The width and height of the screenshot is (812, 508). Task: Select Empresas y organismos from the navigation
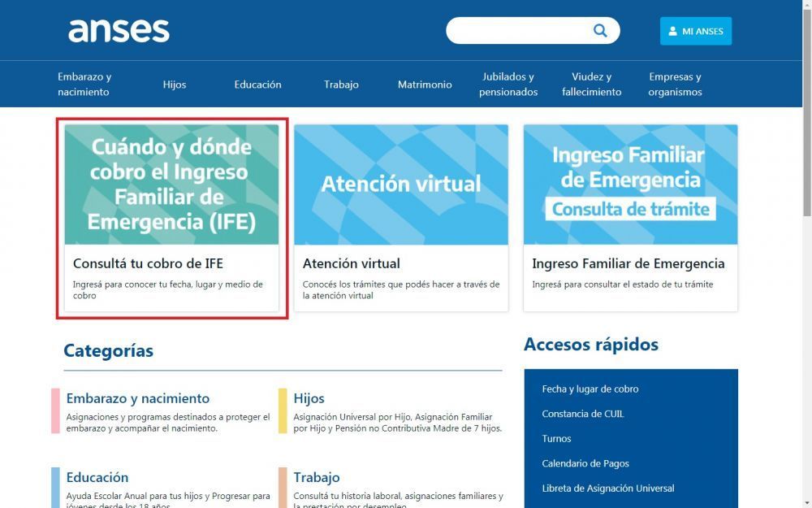(676, 84)
